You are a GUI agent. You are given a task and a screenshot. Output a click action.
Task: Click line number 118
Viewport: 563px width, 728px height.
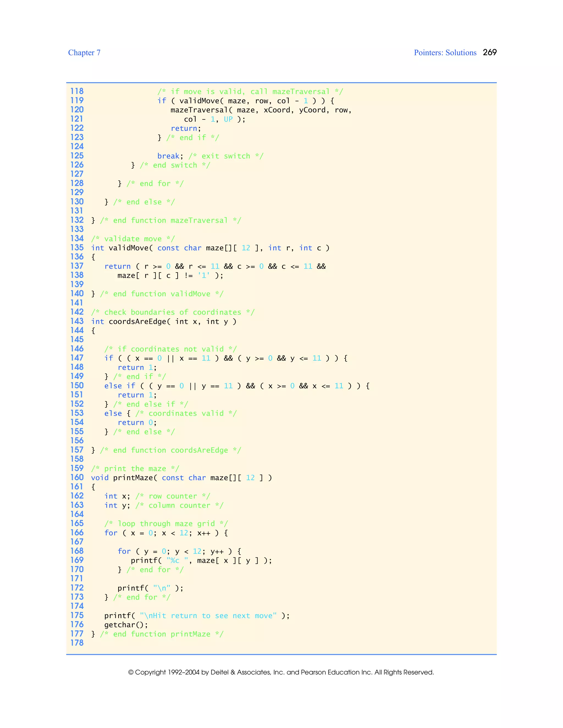click(x=77, y=91)
